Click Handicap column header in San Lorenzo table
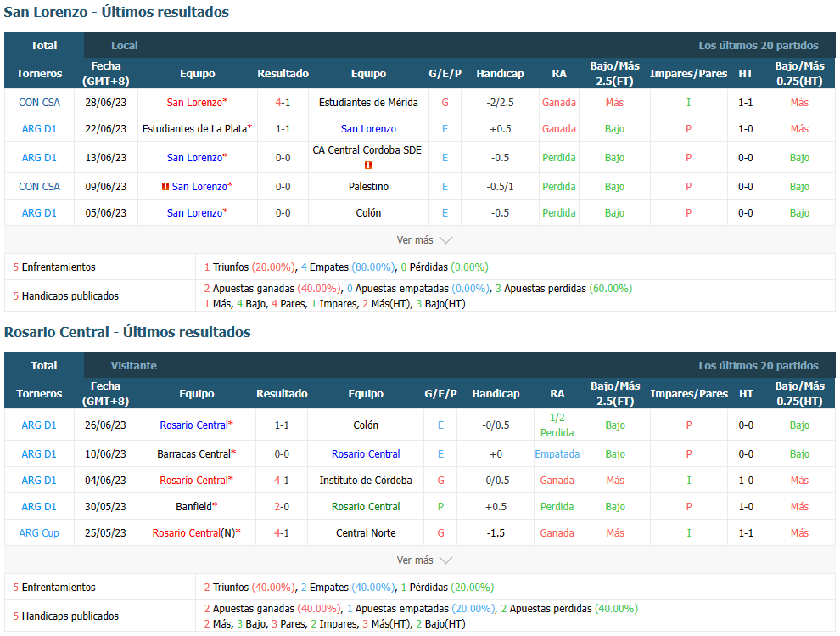Viewport: 840px width, 636px height. (x=501, y=74)
